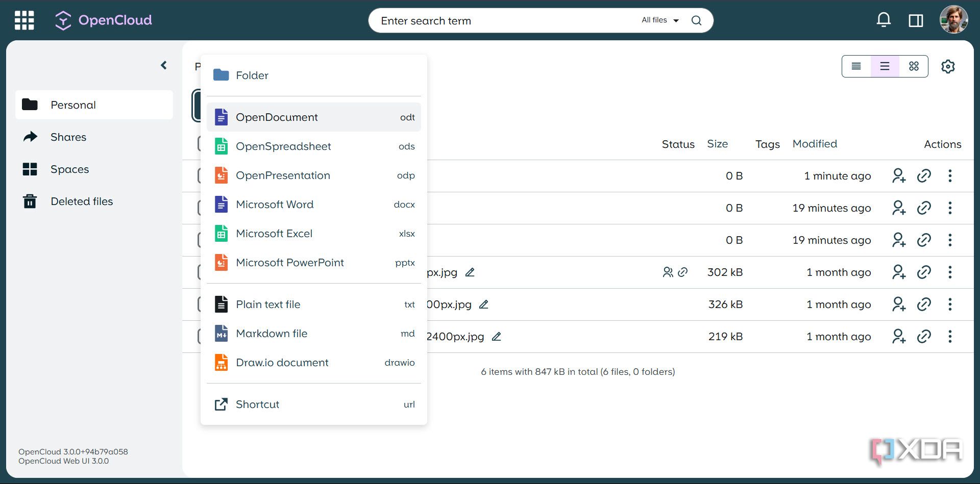This screenshot has width=980, height=484.
Task: Share the 326 kB jpg file
Action: point(899,304)
